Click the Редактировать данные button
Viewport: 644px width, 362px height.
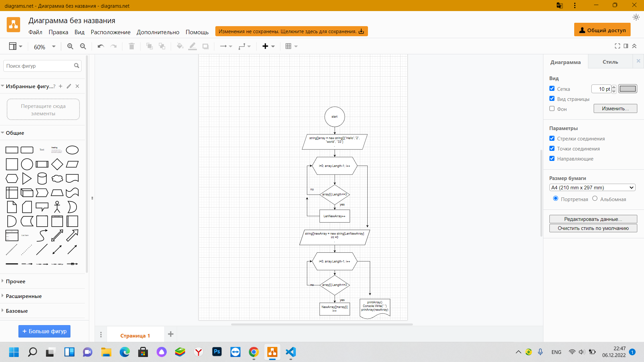[x=593, y=219]
